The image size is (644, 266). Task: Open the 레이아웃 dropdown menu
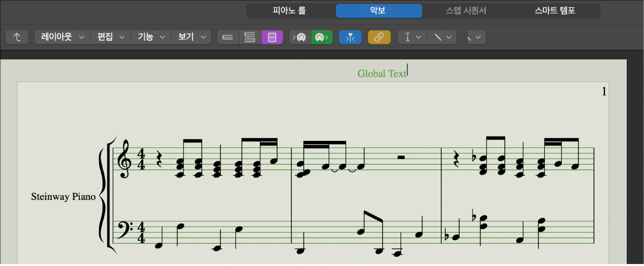(63, 37)
